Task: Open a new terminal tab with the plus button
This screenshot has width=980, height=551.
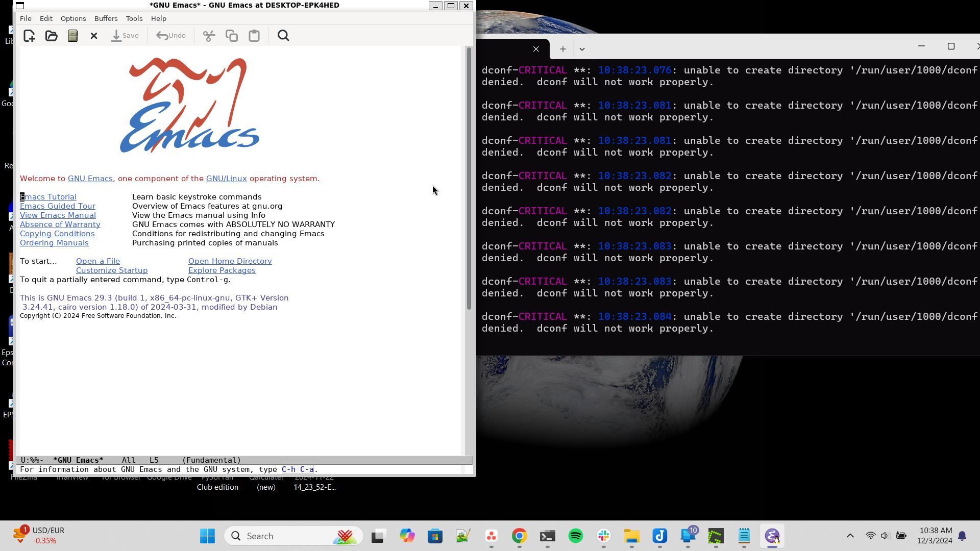Action: pos(562,48)
